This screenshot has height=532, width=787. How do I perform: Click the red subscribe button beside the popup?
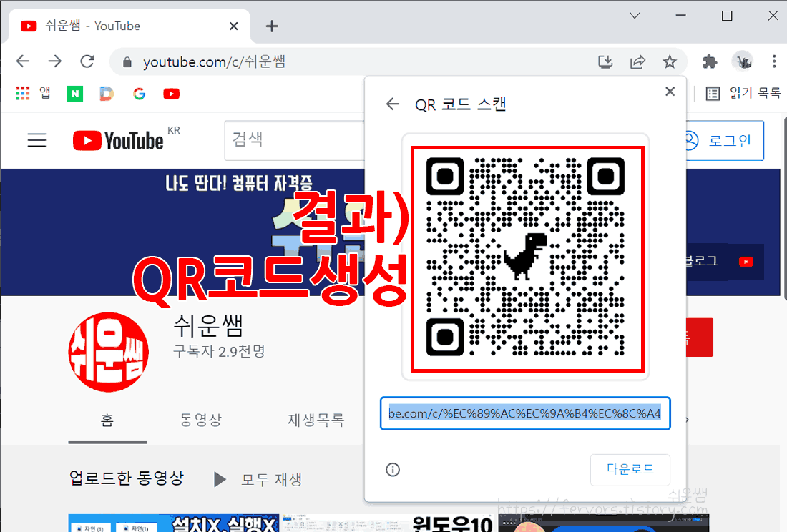[x=700, y=337]
